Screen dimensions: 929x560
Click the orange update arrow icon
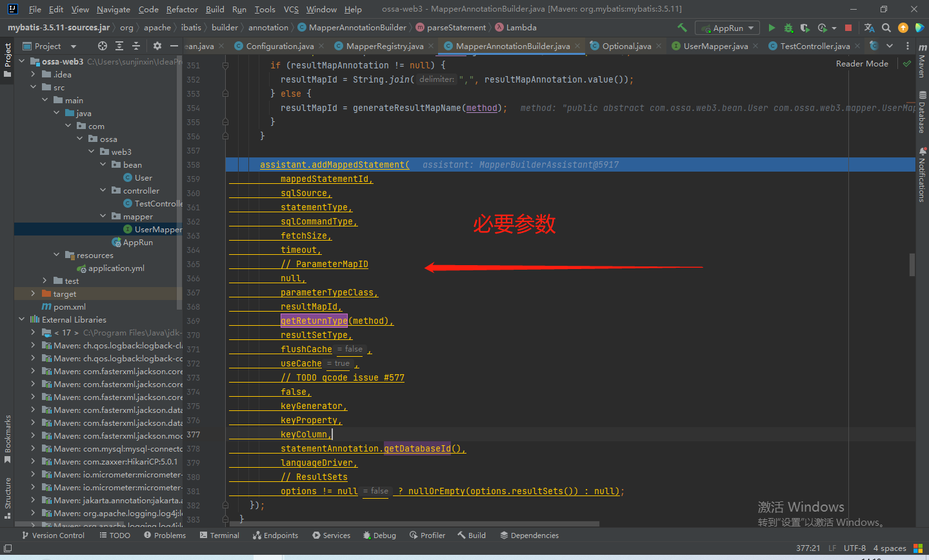(x=903, y=28)
